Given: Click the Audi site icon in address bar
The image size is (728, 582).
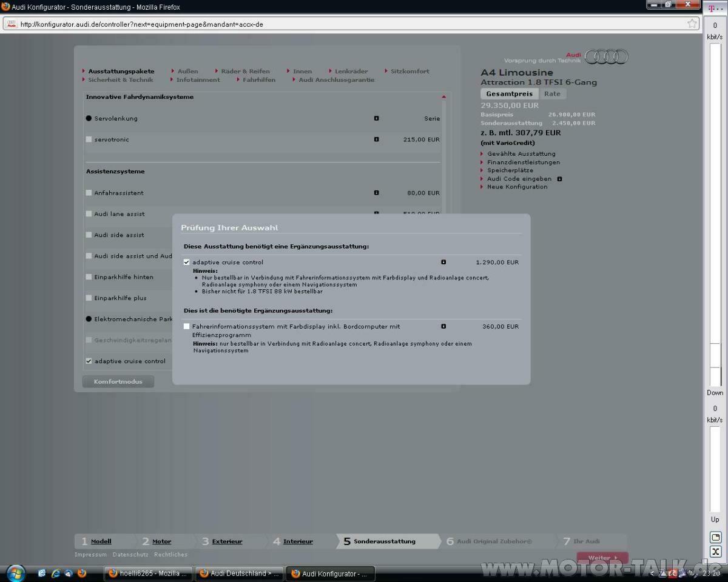Looking at the screenshot, I should coord(12,24).
